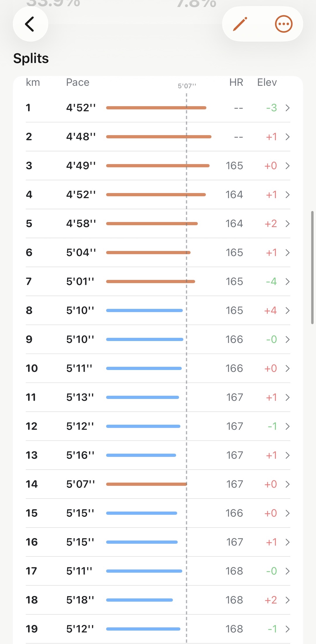316x644 pixels.
Task: Select the 4'49'' pace on km 3
Action: (81, 166)
